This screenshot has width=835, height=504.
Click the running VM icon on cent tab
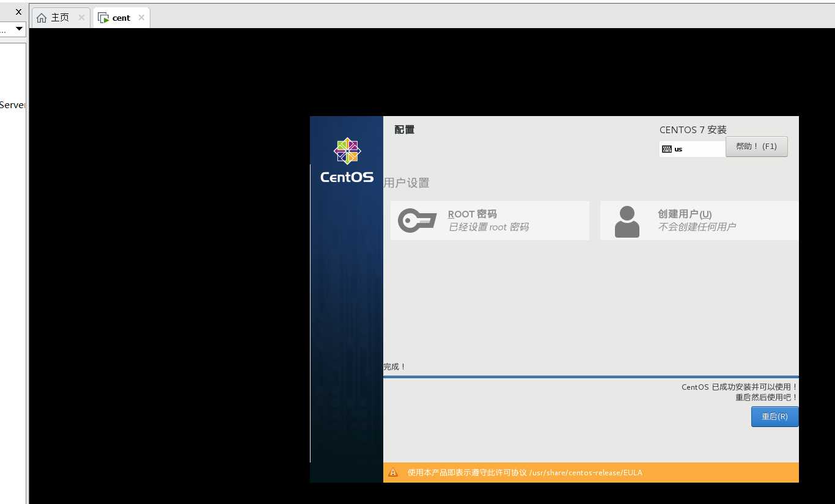(x=103, y=18)
